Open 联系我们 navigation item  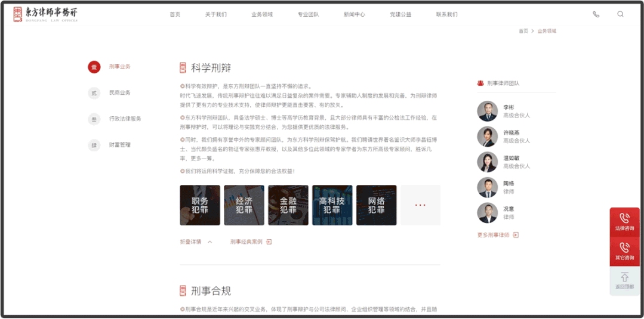pos(447,14)
